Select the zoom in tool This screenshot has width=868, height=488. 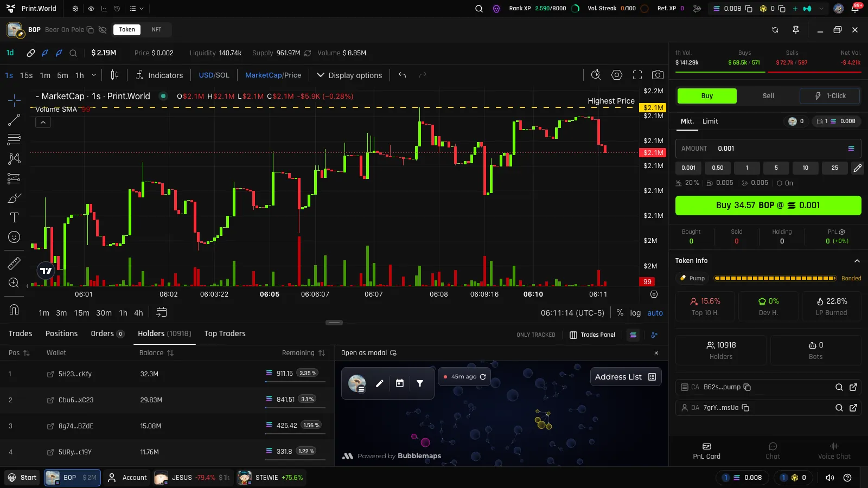tap(14, 282)
